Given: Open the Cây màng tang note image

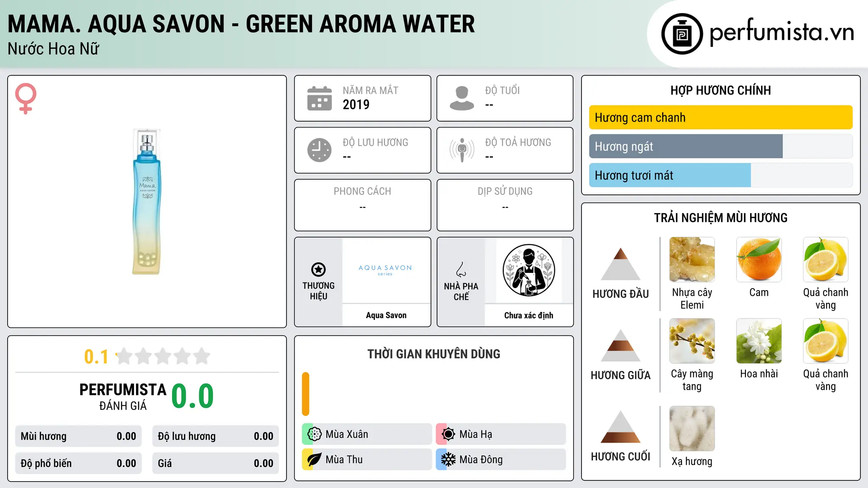Looking at the screenshot, I should point(692,341).
